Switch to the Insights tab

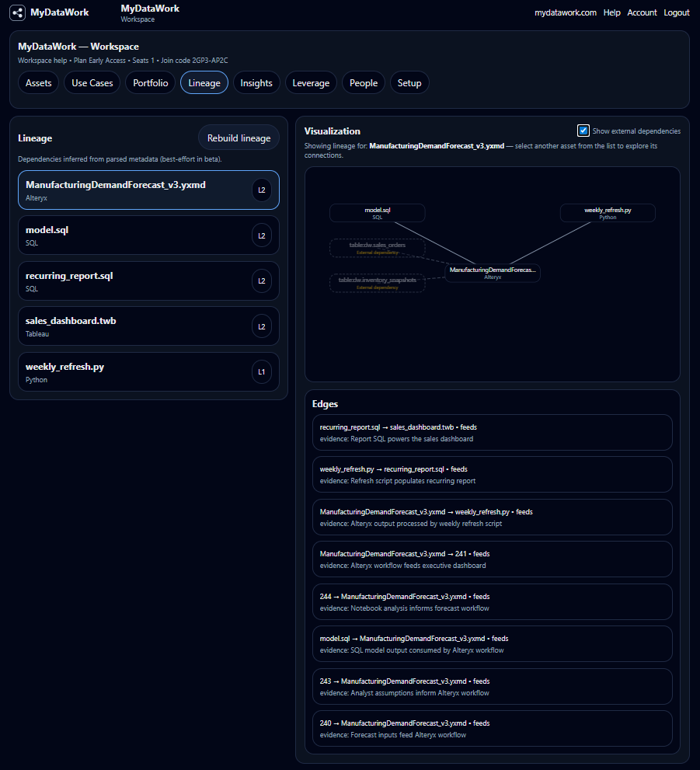(x=256, y=83)
